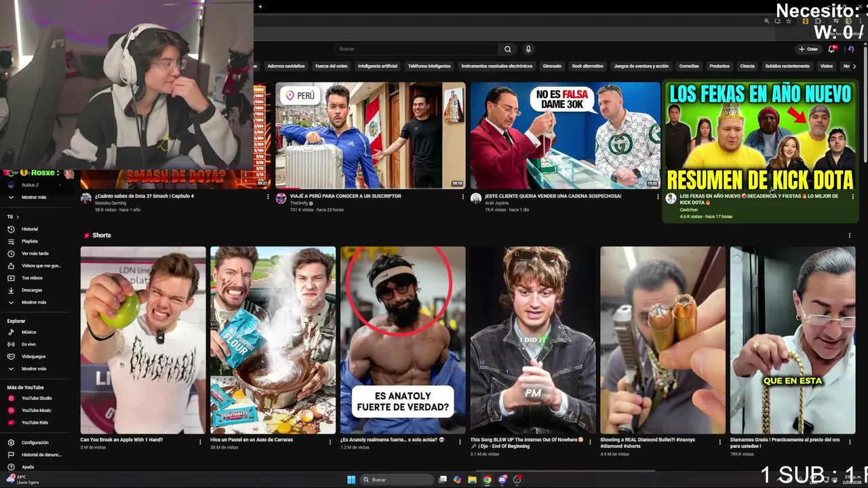
Task: Open Shooting a REAL Diamond Bullet short
Action: point(663,340)
